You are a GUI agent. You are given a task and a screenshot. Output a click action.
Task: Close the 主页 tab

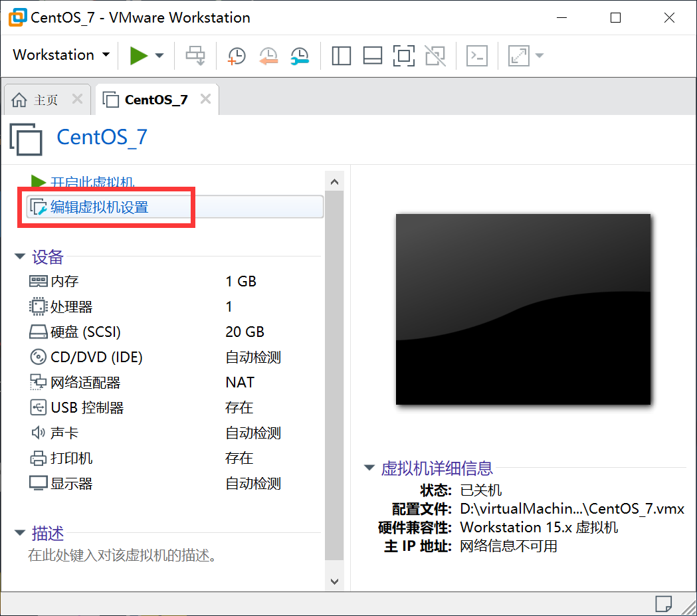pos(77,98)
